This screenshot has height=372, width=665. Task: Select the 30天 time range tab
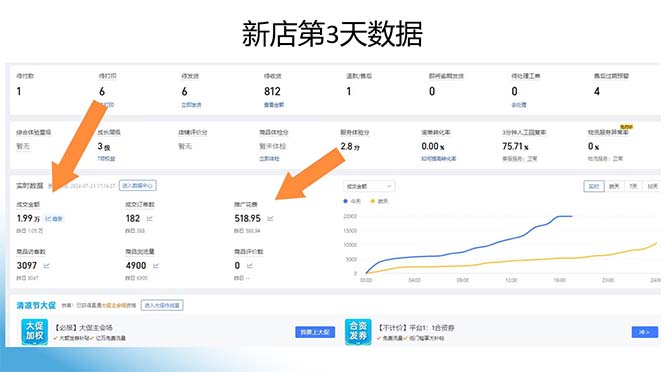pos(652,186)
